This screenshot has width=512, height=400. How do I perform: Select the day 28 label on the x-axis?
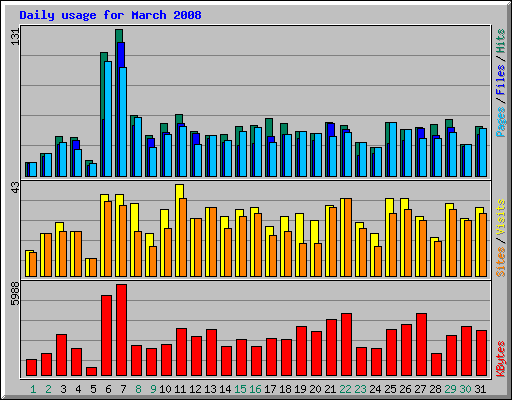[x=435, y=389]
